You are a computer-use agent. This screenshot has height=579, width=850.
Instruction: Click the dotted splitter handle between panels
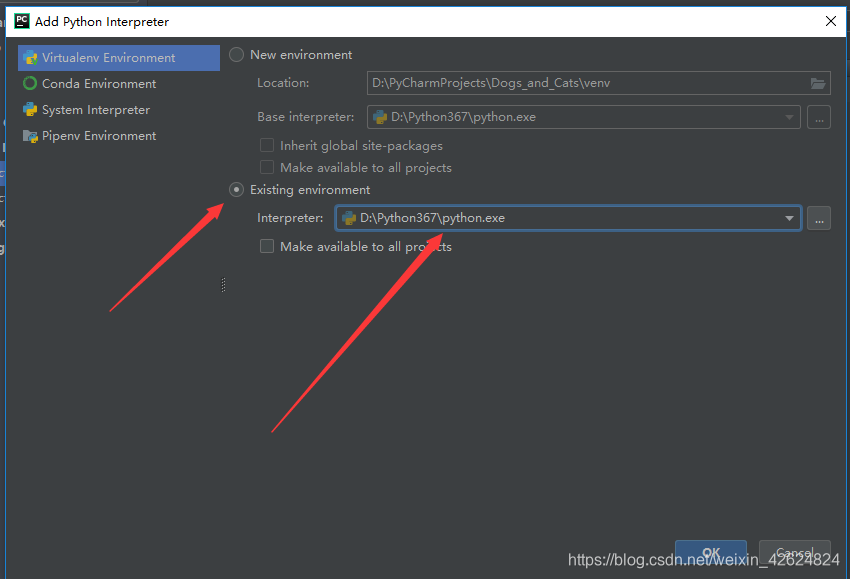[223, 285]
